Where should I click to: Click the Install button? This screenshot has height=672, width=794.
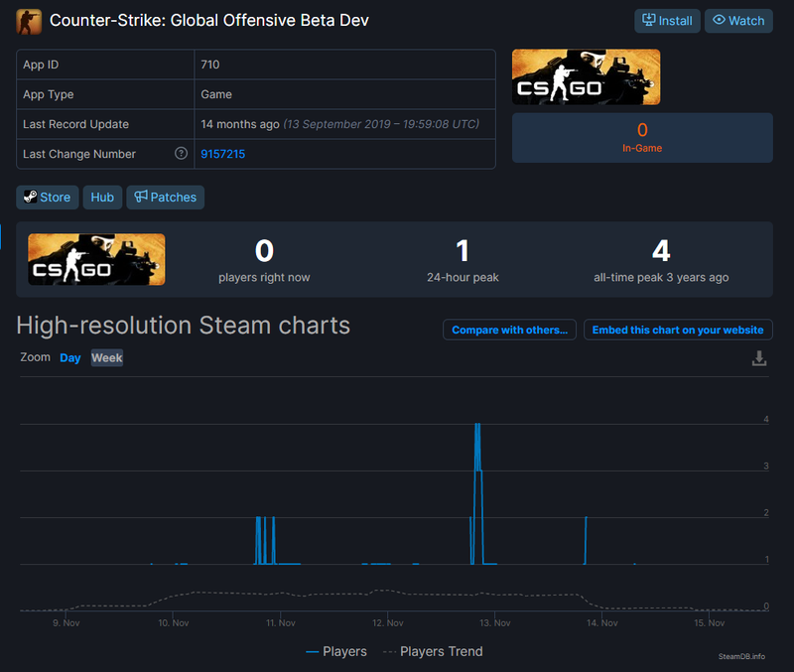click(667, 21)
